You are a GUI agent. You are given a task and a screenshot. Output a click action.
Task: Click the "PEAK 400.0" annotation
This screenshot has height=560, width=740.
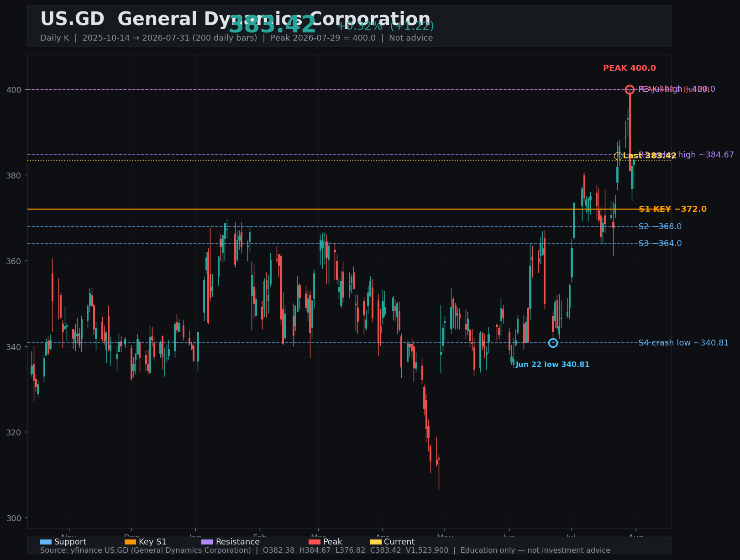630,68
